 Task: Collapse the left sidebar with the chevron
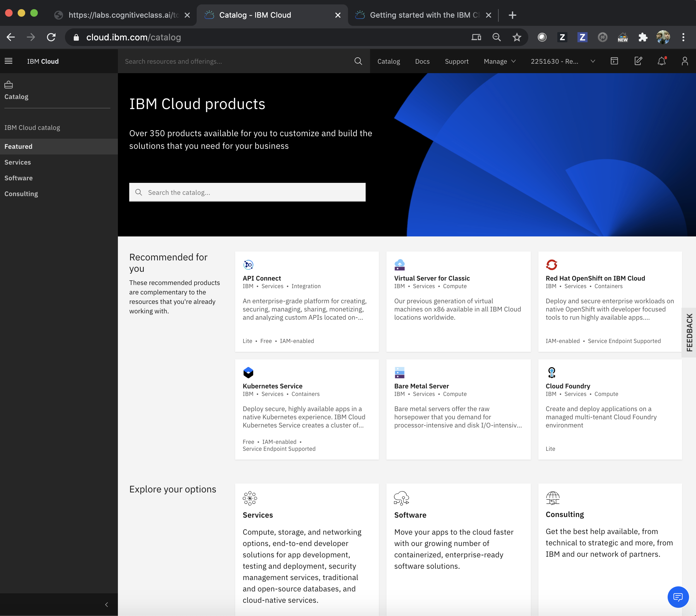106,605
